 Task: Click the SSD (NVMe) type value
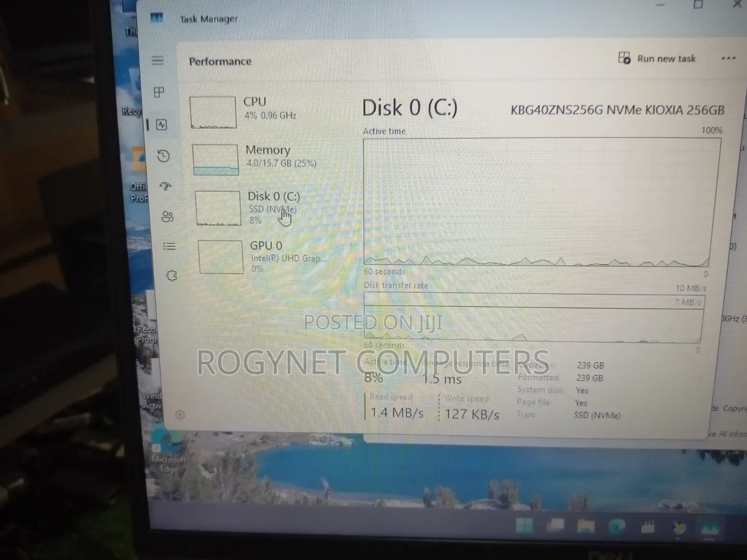click(597, 415)
